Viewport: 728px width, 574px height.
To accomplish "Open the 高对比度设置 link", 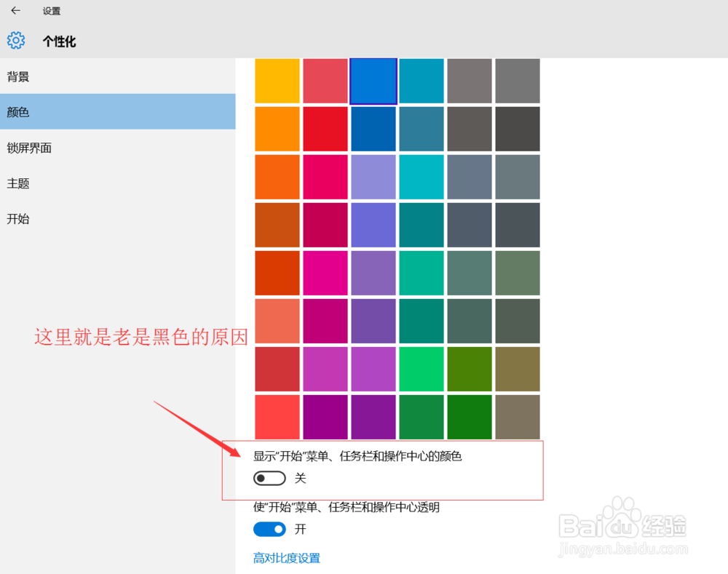I will (x=286, y=557).
